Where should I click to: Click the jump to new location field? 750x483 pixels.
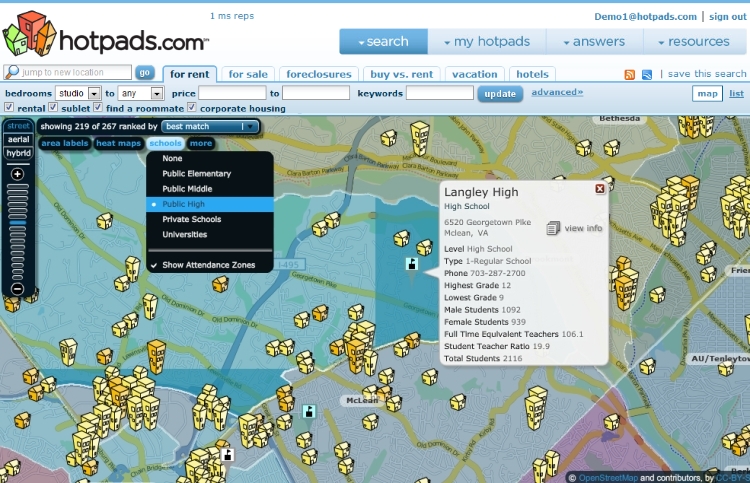(76, 72)
